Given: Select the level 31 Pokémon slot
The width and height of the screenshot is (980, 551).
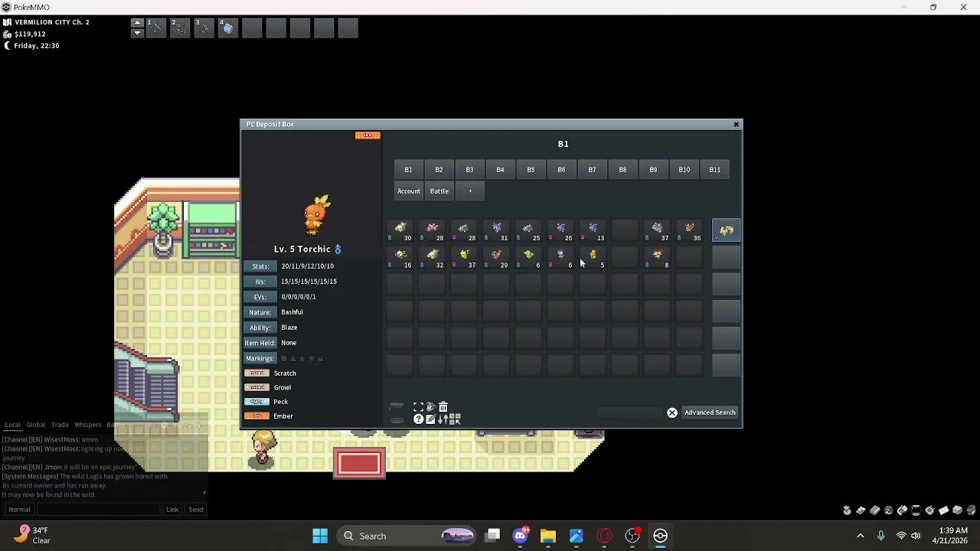Looking at the screenshot, I should click(496, 231).
